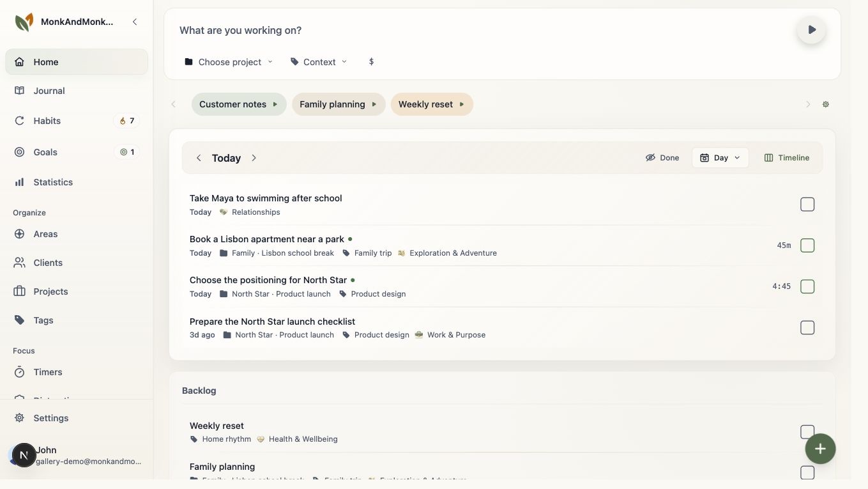The width and height of the screenshot is (868, 489).
Task: Open Timers under Focus
Action: click(x=77, y=372)
